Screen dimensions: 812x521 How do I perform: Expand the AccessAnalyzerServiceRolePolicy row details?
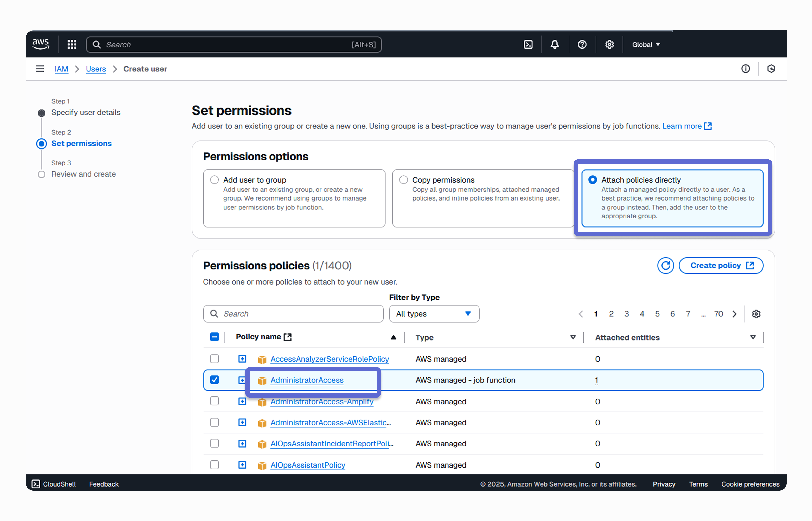(x=242, y=359)
